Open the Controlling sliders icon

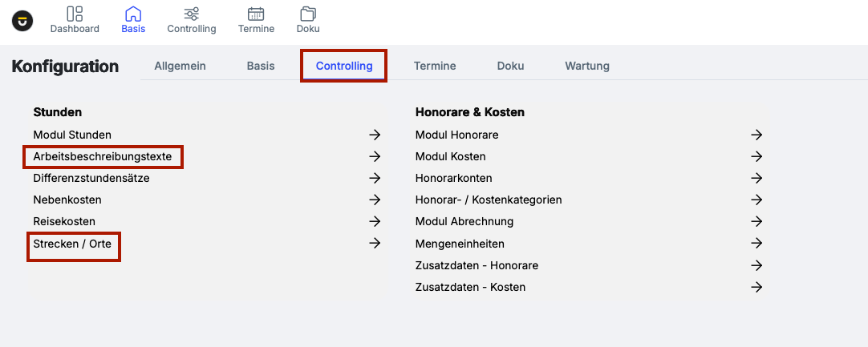click(191, 14)
